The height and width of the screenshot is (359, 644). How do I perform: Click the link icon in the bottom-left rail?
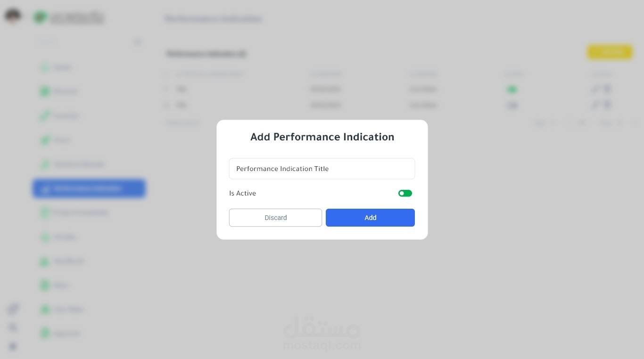click(x=13, y=309)
